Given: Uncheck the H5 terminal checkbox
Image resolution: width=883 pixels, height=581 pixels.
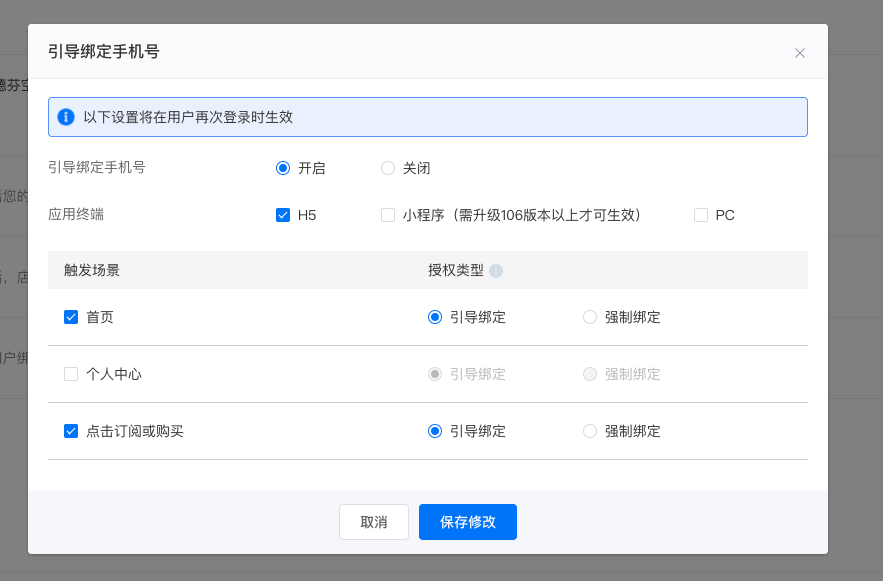Looking at the screenshot, I should (x=283, y=215).
